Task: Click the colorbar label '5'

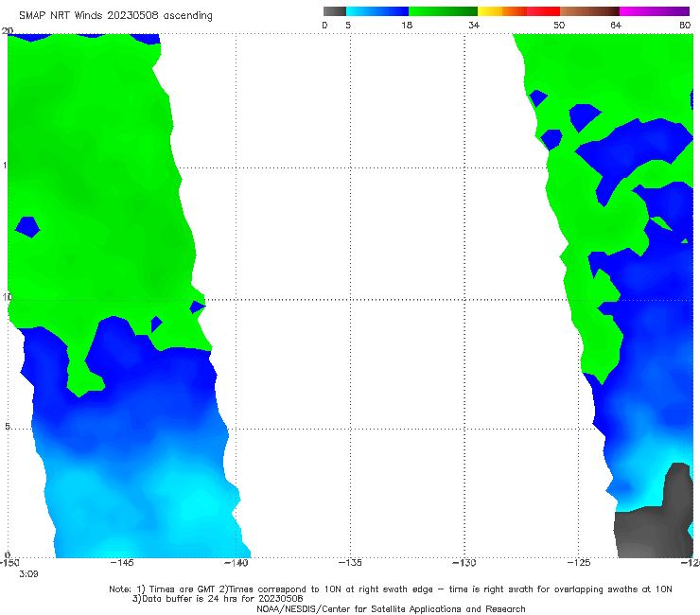Action: tap(348, 26)
